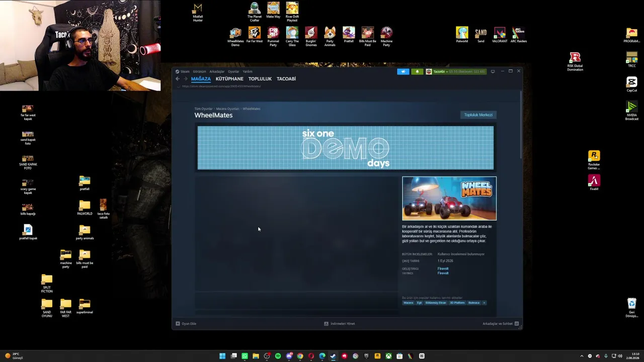The height and width of the screenshot is (362, 644).
Task: Open the Pummel Party desktop shortcut
Action: tap(273, 37)
